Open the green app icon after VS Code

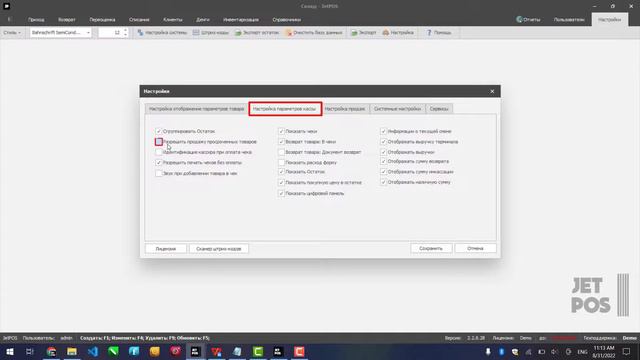tap(113, 351)
